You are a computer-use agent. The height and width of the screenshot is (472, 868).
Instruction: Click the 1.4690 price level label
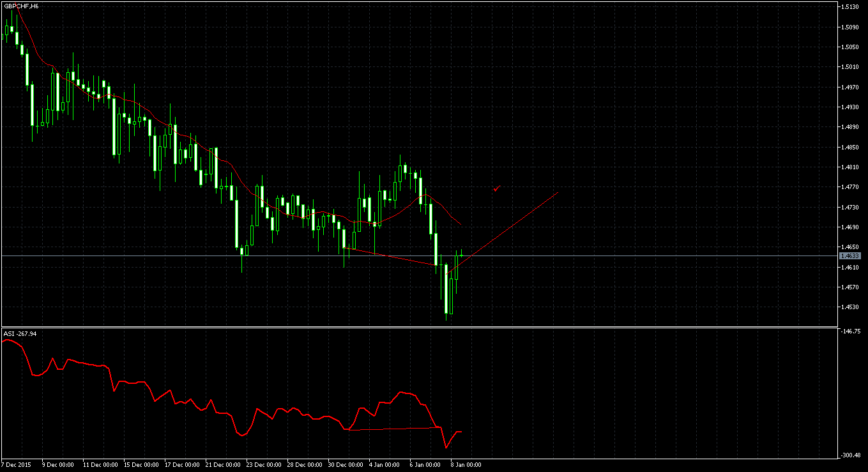point(850,227)
